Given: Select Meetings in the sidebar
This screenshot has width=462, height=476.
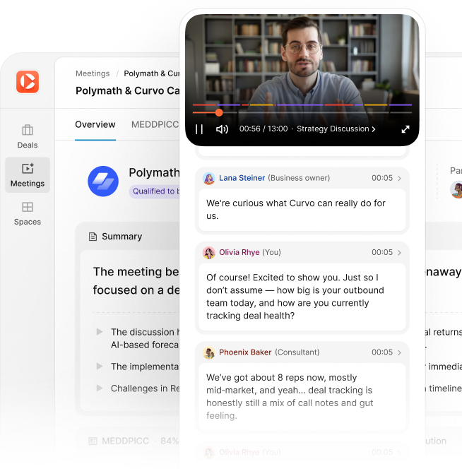Looking at the screenshot, I should click(28, 175).
